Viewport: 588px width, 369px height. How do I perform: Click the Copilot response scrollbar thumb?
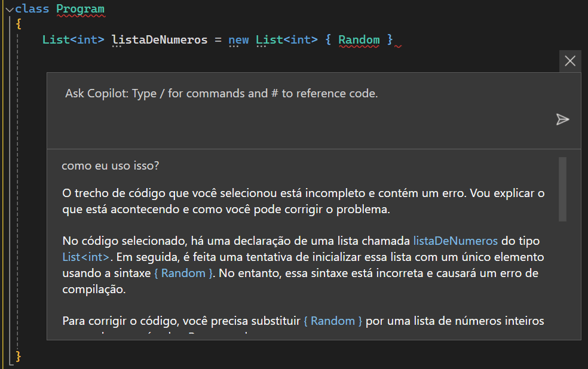click(562, 189)
